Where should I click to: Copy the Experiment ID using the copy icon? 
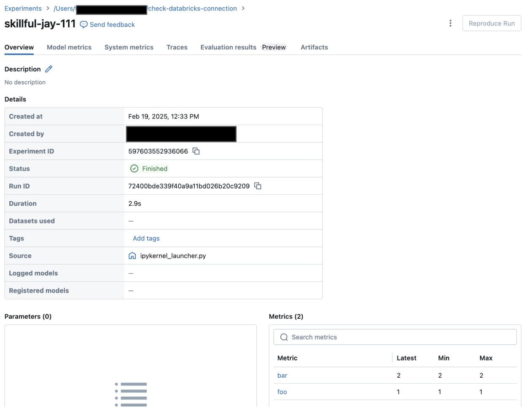pyautogui.click(x=196, y=151)
